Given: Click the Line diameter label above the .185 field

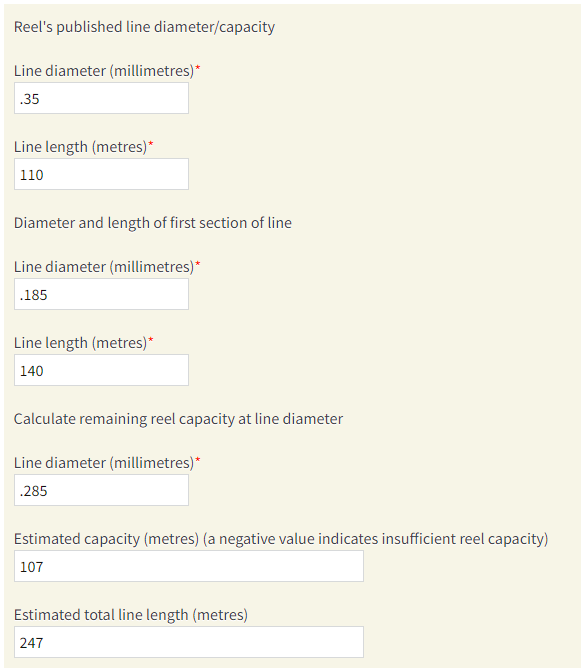Looking at the screenshot, I should click(104, 267).
